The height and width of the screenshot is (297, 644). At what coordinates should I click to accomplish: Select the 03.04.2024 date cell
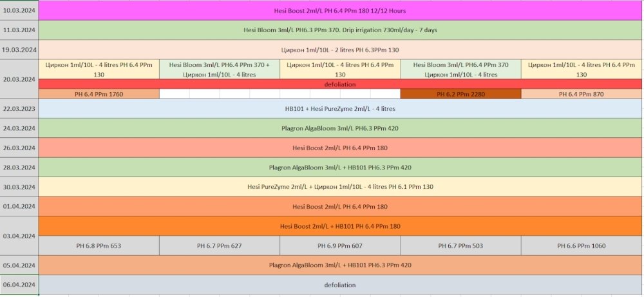click(19, 236)
